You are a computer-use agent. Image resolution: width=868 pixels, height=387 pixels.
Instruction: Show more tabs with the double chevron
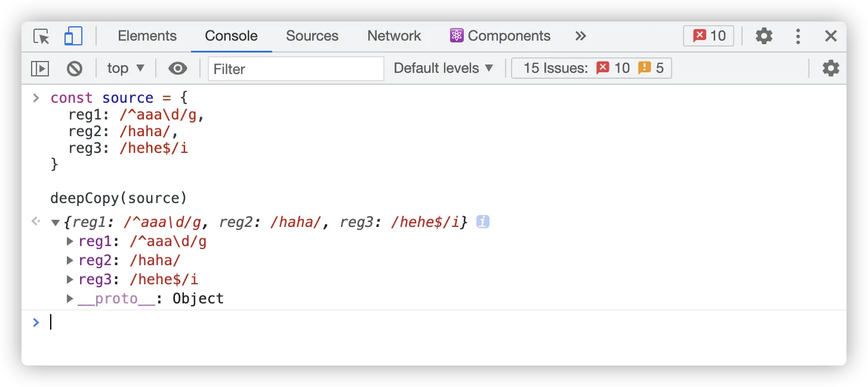click(580, 36)
